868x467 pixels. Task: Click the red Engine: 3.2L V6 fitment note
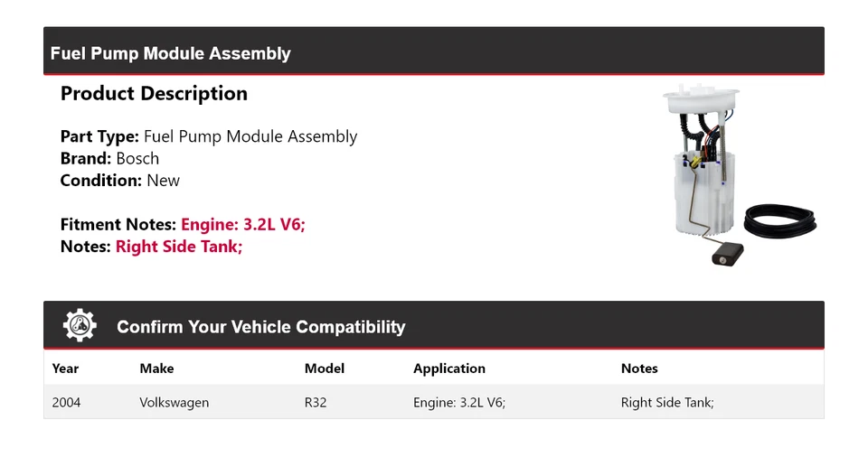tap(243, 224)
